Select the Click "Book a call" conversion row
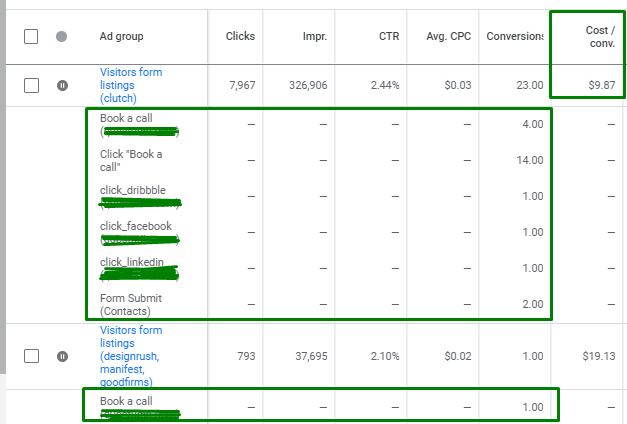627x424 pixels. coord(130,160)
